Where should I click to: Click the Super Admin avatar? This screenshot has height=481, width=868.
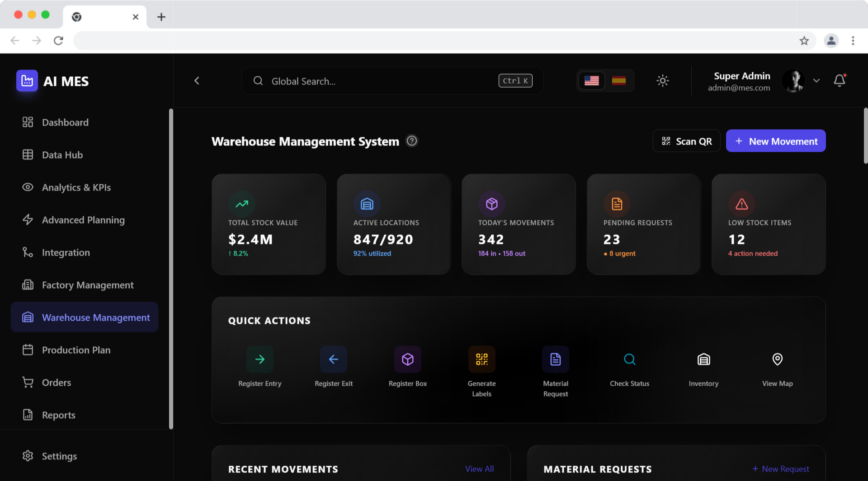tap(793, 81)
